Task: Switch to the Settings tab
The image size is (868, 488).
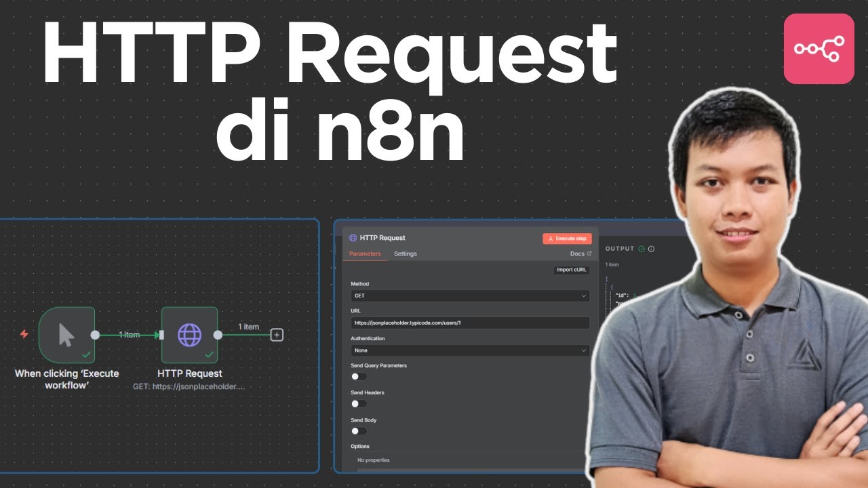Action: (406, 253)
